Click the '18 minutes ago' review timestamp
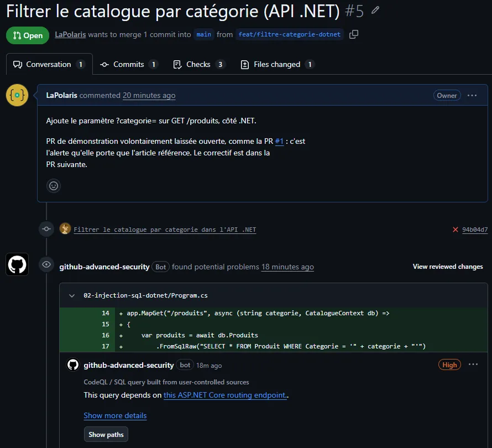Viewport: 492px width, 448px height. (x=287, y=267)
